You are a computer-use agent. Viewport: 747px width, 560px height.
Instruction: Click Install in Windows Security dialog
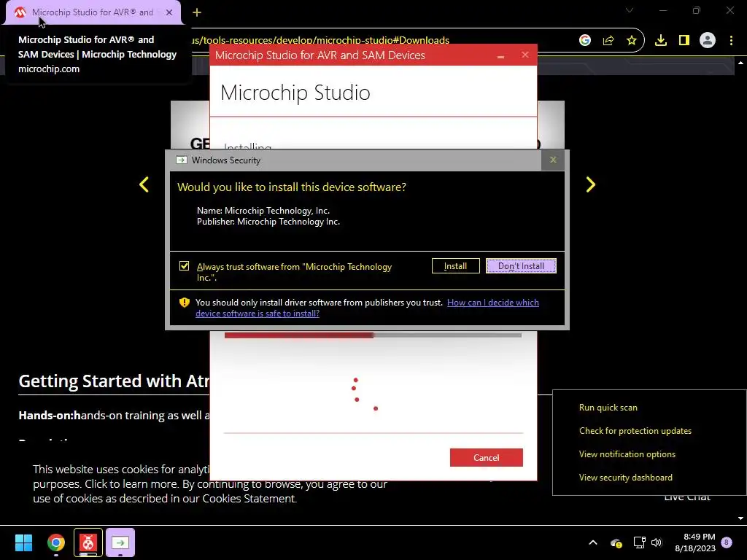click(455, 265)
